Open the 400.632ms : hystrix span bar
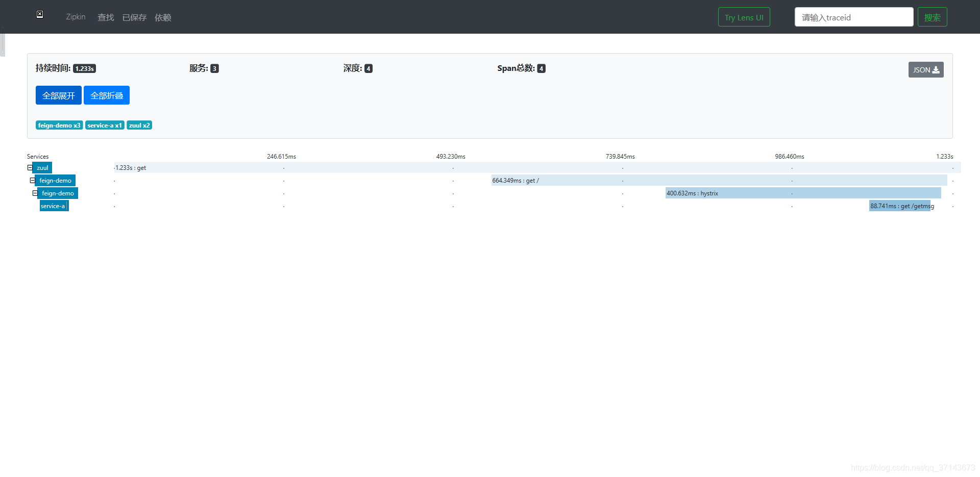 tap(803, 193)
